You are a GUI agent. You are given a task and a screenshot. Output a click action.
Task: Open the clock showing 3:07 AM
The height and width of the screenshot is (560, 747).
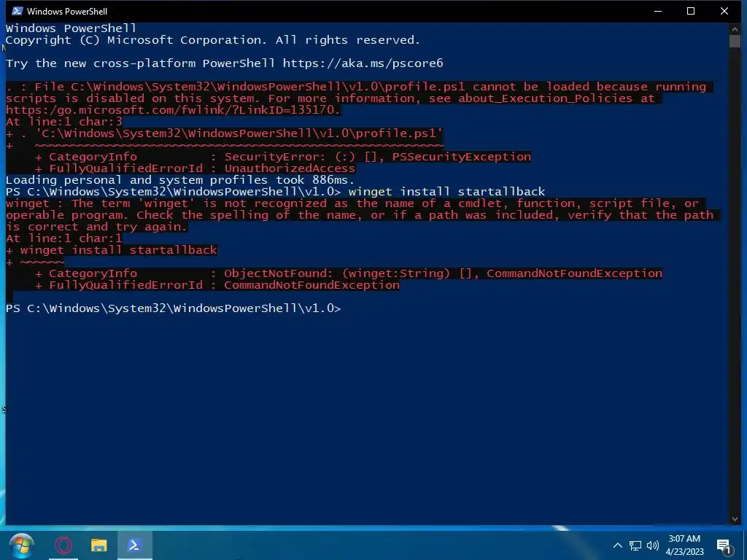pyautogui.click(x=684, y=545)
